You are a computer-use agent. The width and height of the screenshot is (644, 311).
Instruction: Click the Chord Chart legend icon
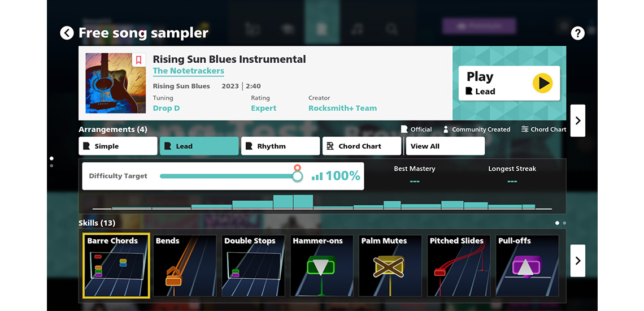coord(525,129)
